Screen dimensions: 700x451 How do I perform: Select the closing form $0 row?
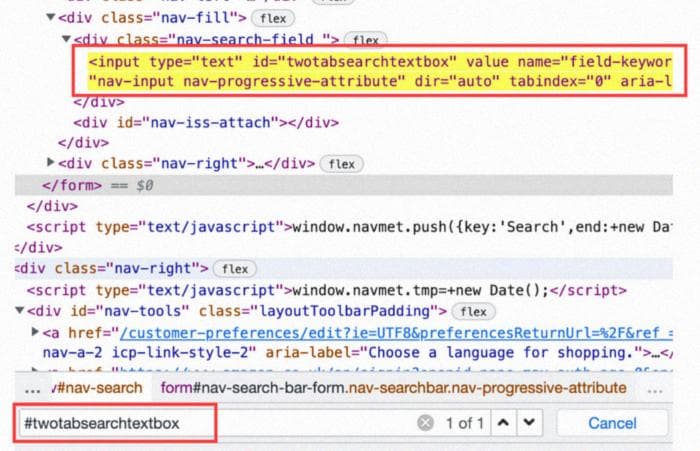pos(344,185)
